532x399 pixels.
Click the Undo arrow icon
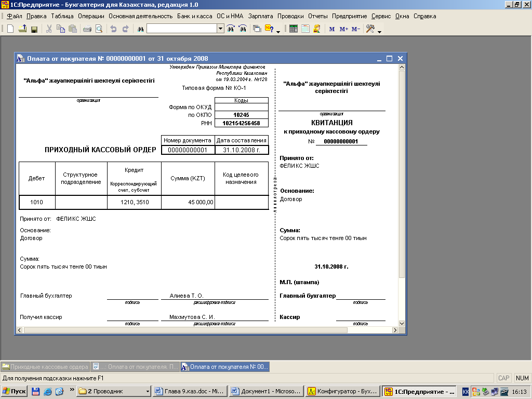[113, 29]
